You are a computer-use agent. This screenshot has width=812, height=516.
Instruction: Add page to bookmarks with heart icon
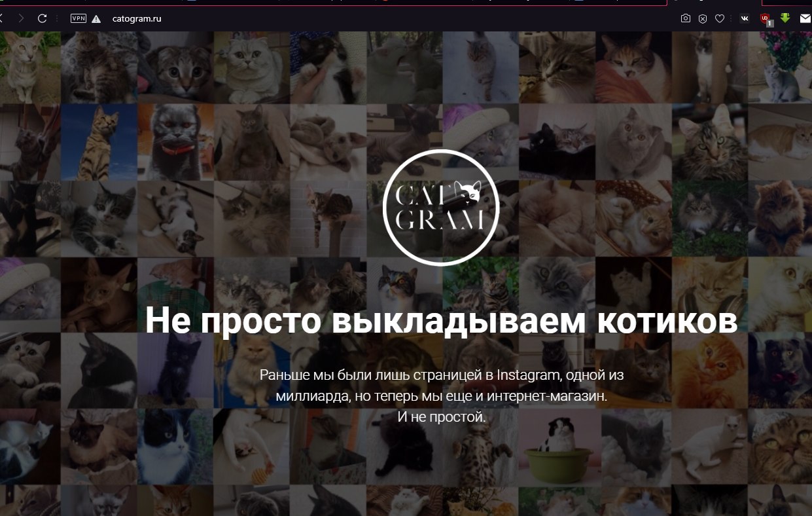point(720,19)
